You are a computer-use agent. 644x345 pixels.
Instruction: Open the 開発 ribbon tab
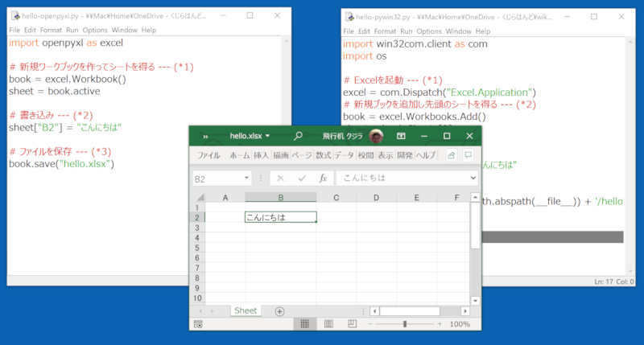click(x=405, y=155)
